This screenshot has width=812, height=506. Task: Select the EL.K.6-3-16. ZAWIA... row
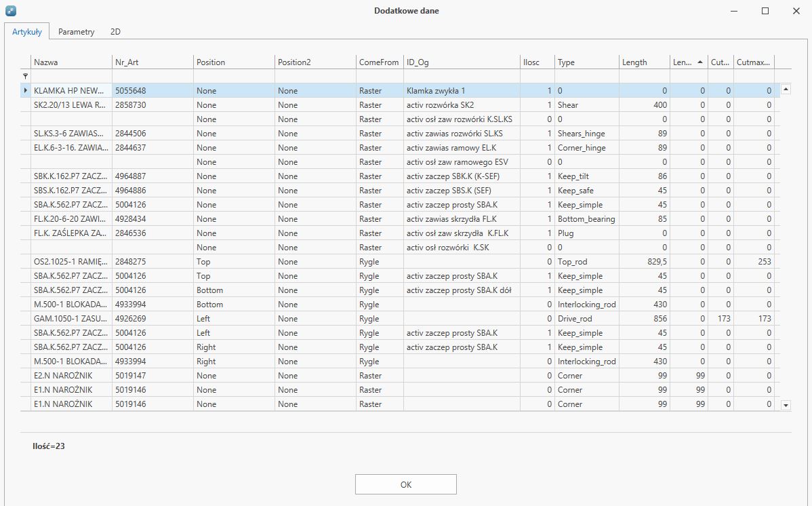point(400,148)
